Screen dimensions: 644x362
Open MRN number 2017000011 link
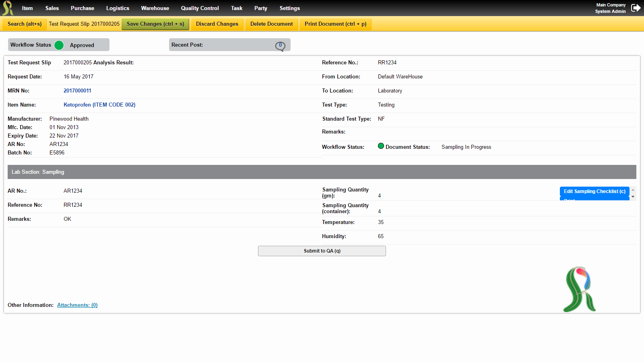coord(77,91)
